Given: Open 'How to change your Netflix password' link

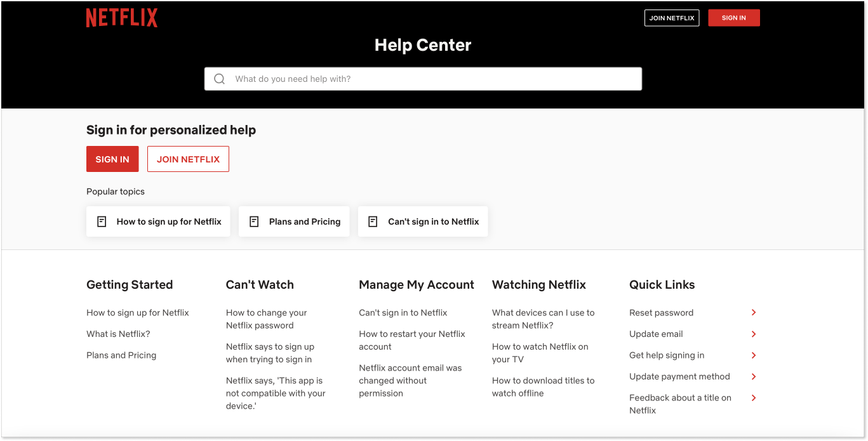Looking at the screenshot, I should pyautogui.click(x=267, y=319).
